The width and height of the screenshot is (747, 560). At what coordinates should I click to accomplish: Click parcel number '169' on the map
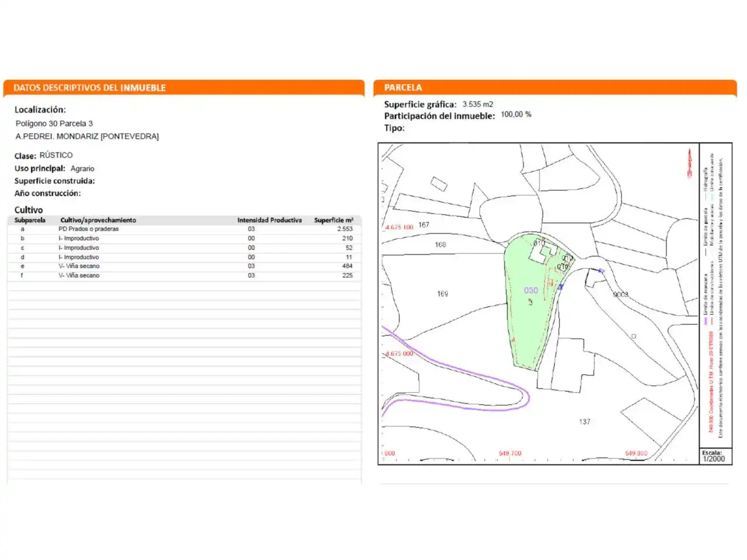pos(443,293)
